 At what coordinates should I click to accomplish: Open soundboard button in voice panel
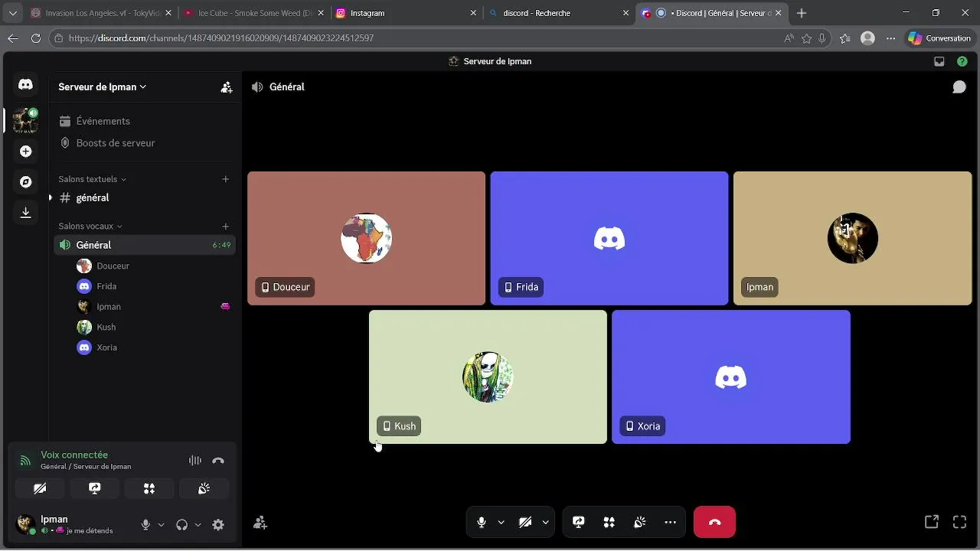pyautogui.click(x=204, y=488)
